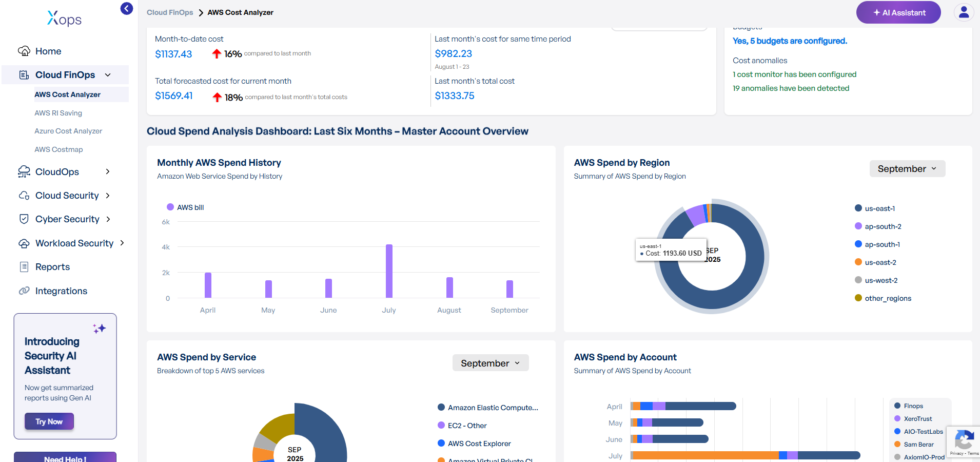
Task: Toggle the AWS bill legend series
Action: pyautogui.click(x=185, y=207)
